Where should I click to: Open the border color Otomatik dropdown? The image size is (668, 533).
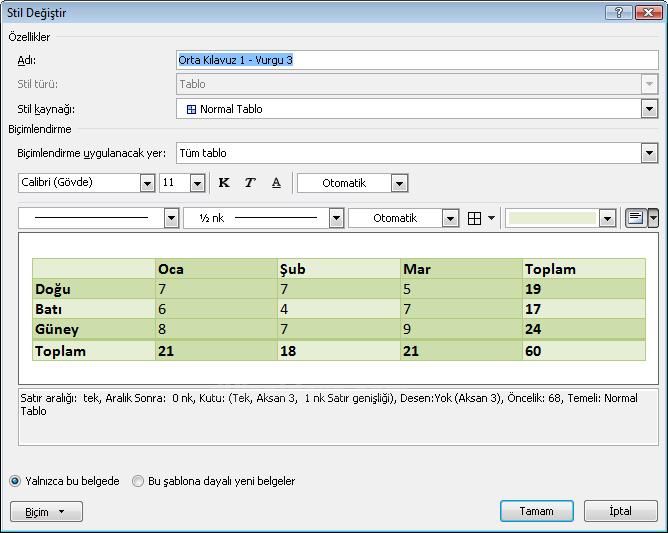tap(450, 218)
